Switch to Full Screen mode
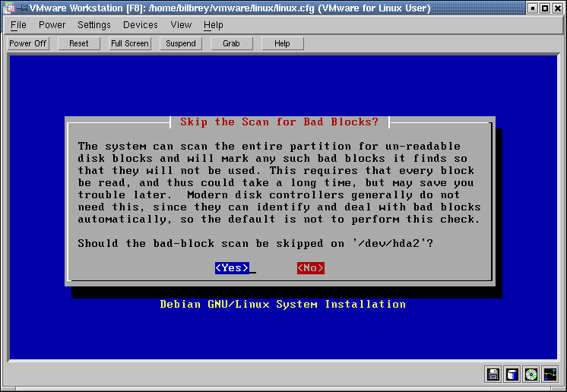The height and width of the screenshot is (392, 567). 130,43
